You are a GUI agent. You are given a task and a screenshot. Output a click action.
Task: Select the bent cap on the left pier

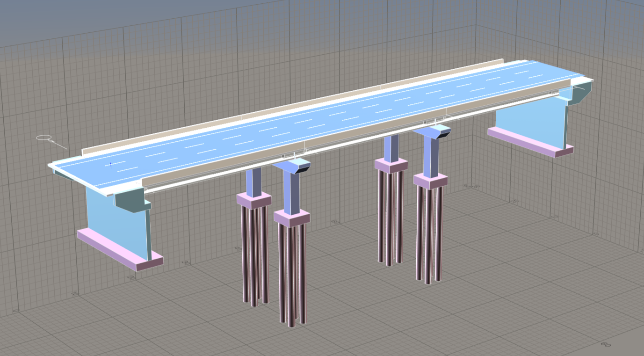click(x=292, y=165)
